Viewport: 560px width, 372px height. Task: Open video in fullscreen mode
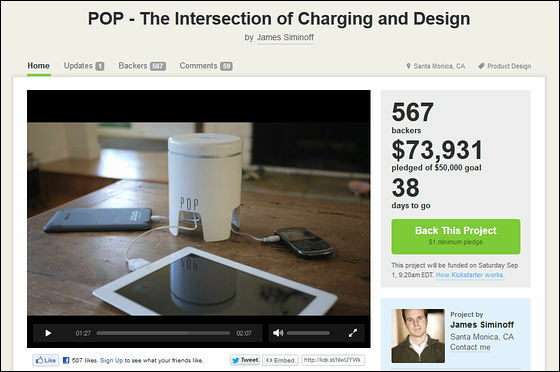coord(353,333)
